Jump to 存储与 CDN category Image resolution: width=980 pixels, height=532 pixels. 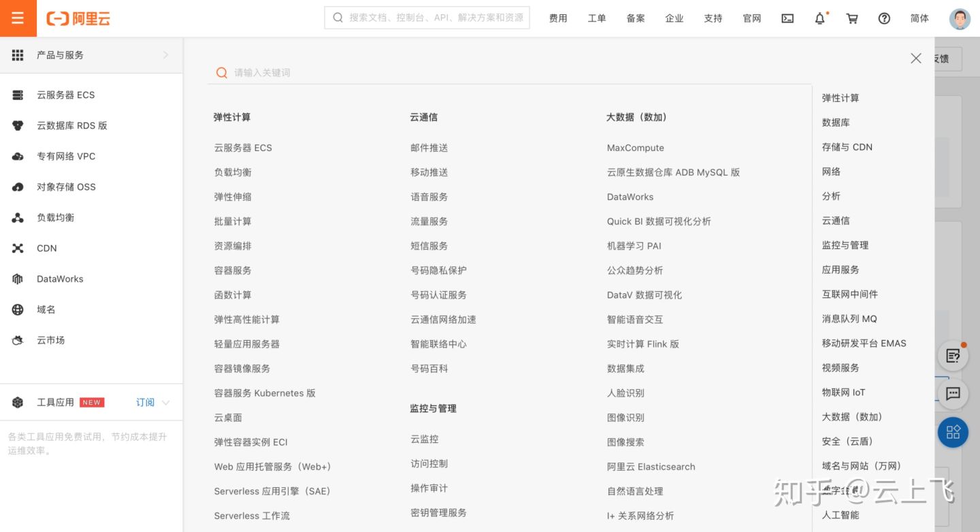847,147
